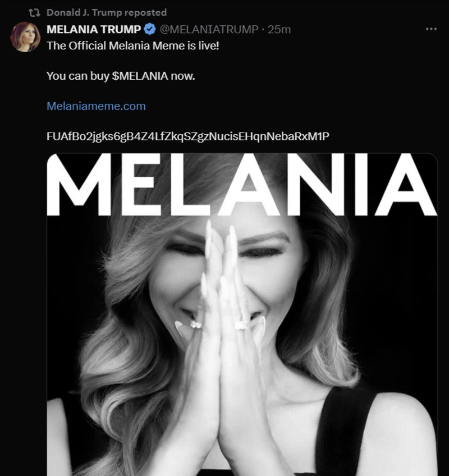The width and height of the screenshot is (449, 476).
Task: Click the round profile avatar picture
Action: 25,37
